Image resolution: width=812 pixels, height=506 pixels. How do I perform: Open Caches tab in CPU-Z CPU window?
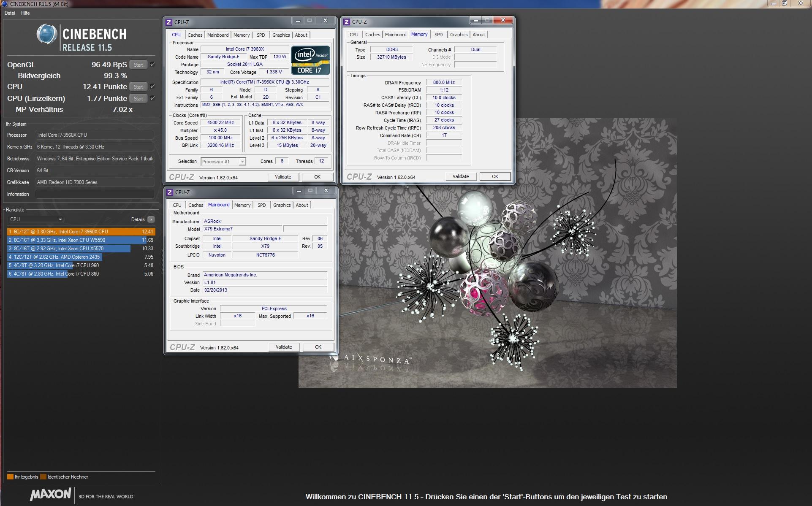pyautogui.click(x=195, y=35)
